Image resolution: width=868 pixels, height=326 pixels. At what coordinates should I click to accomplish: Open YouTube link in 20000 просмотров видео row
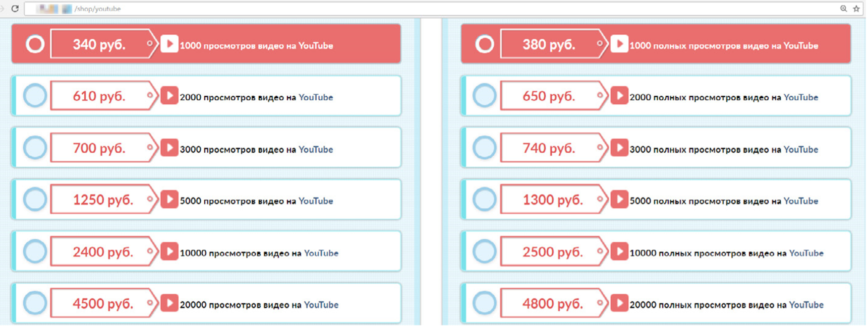click(x=321, y=305)
